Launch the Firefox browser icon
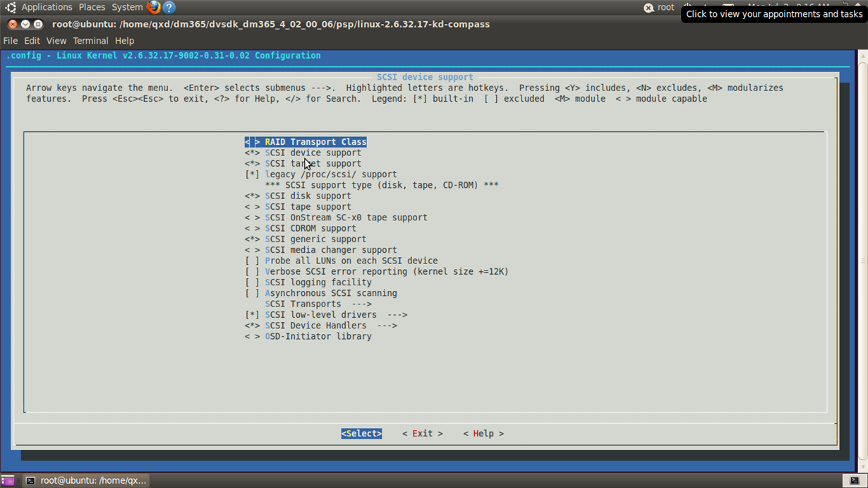 (x=154, y=8)
